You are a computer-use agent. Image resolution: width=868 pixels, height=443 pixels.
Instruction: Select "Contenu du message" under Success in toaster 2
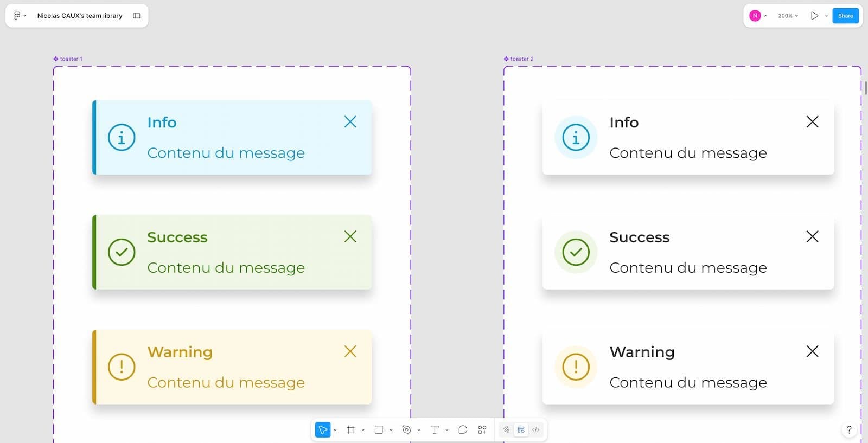688,268
